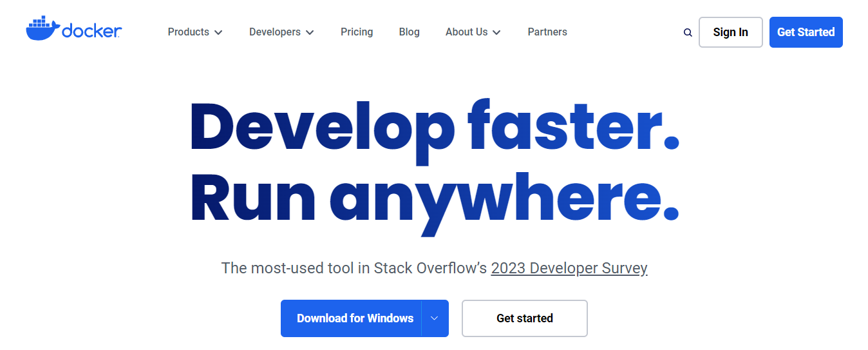The width and height of the screenshot is (868, 350).
Task: Open the Partners page
Action: (x=547, y=32)
